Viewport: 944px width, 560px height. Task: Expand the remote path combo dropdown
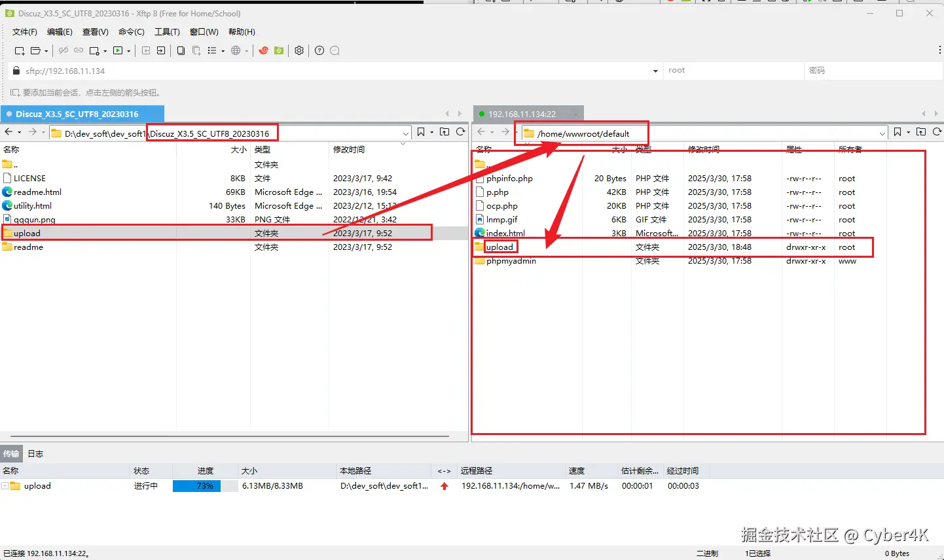click(882, 133)
